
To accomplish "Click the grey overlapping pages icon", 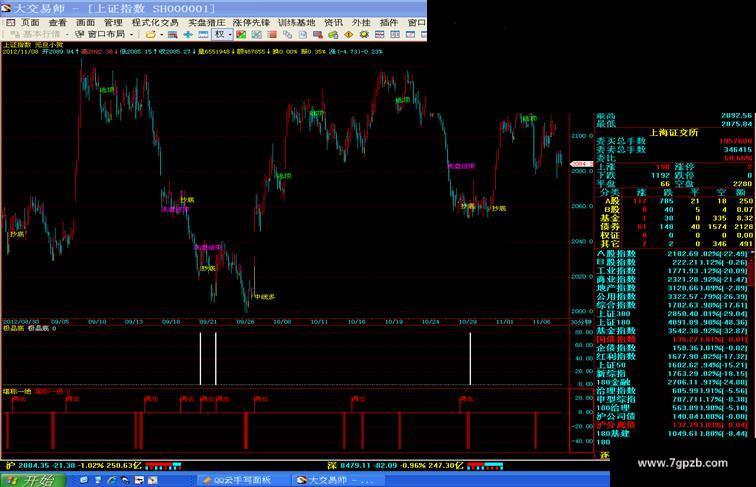I will pyautogui.click(x=287, y=35).
